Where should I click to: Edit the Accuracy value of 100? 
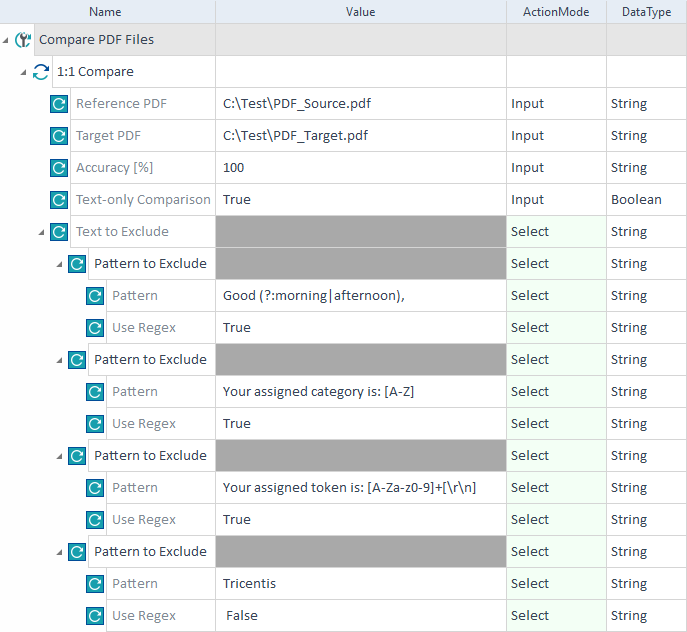tap(360, 168)
